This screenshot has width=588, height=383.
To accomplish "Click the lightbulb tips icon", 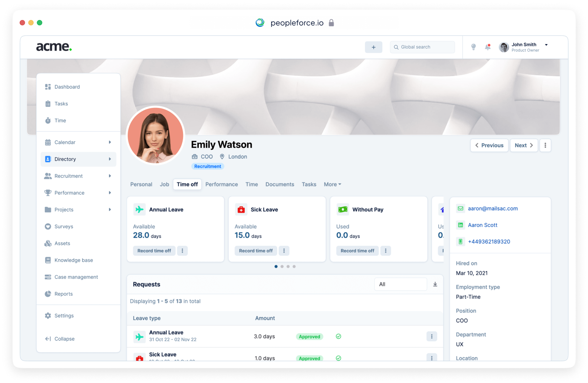I will [473, 47].
